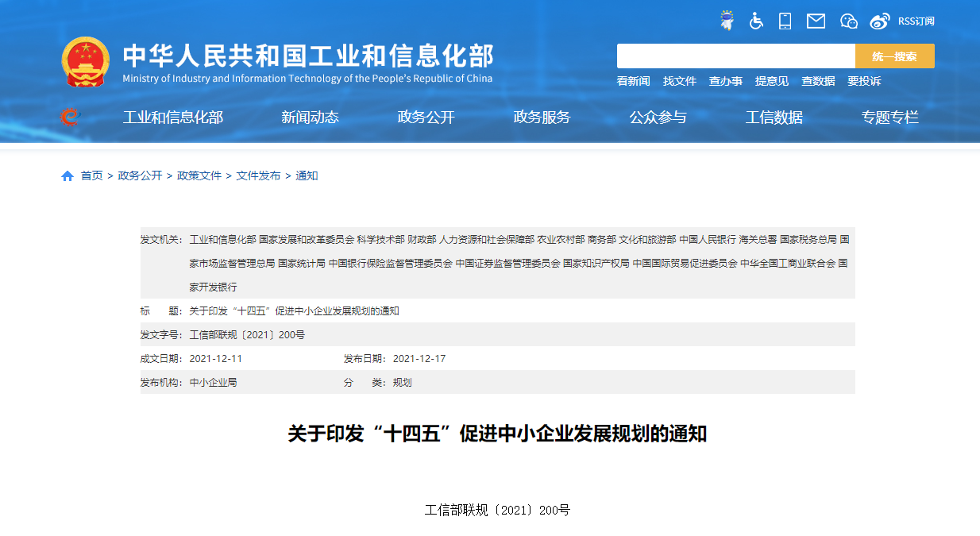The image size is (980, 536).
Task: Open the 专题专栏 navigation item
Action: [889, 118]
